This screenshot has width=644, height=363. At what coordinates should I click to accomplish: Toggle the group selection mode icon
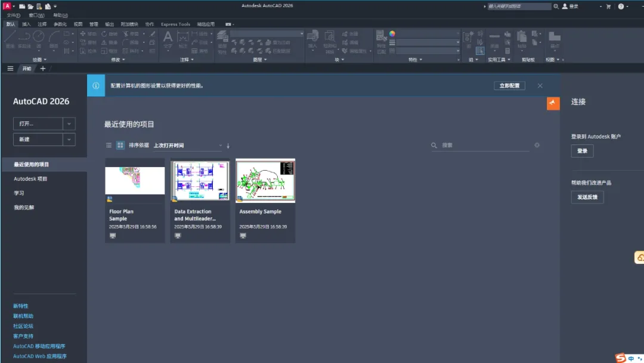(x=479, y=51)
